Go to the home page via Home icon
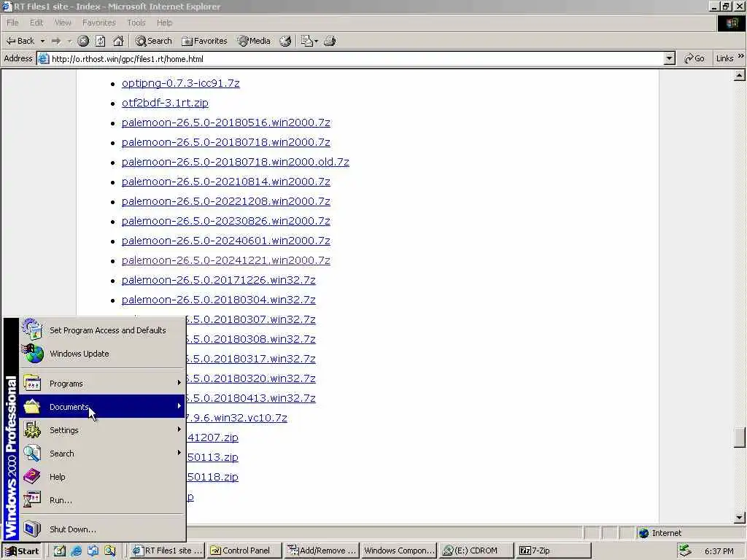The width and height of the screenshot is (747, 560). point(118,41)
